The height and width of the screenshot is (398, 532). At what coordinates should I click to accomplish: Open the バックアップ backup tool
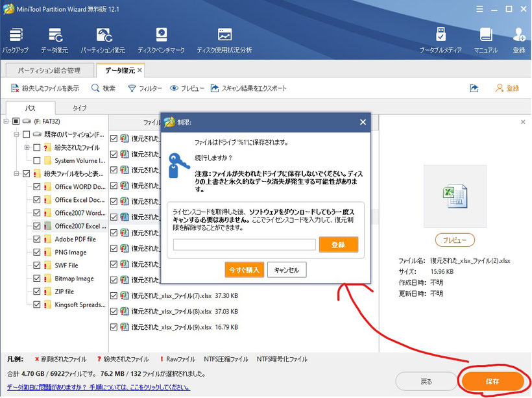pos(16,41)
